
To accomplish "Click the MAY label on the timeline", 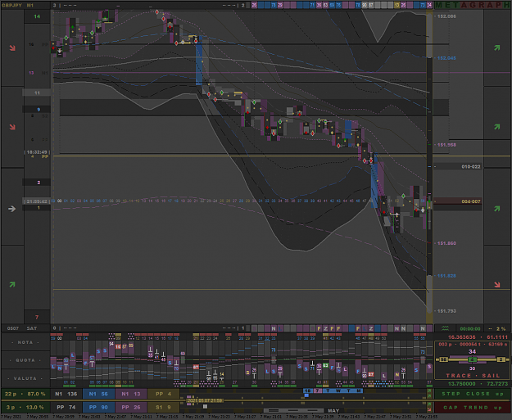I will click(333, 410).
